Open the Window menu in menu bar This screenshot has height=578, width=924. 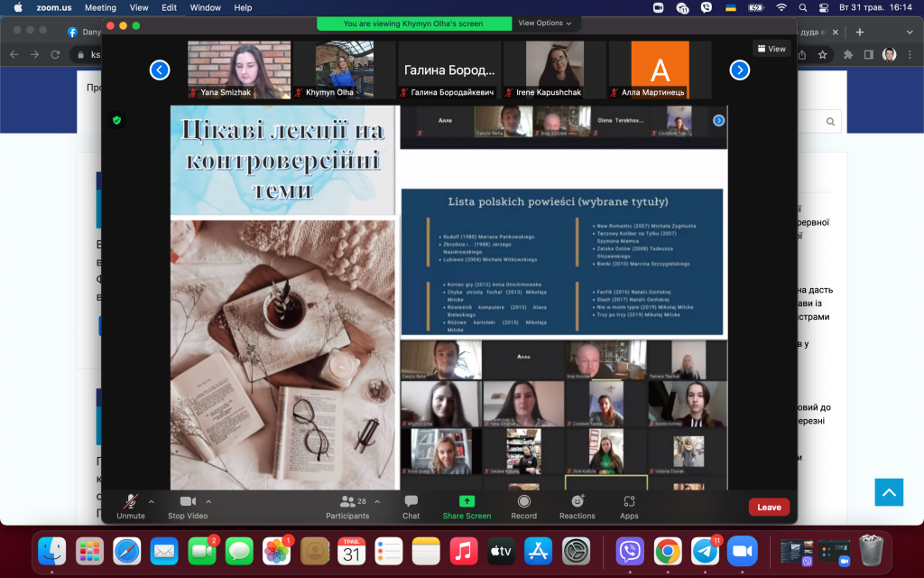point(205,7)
